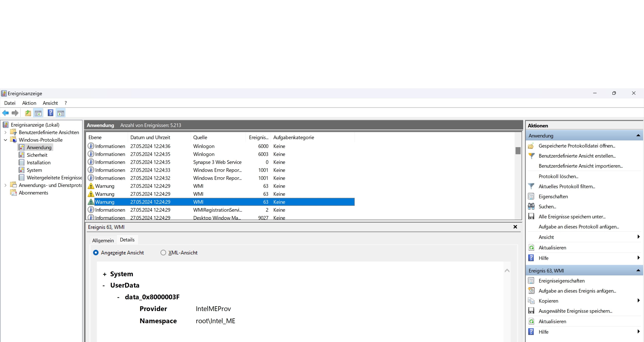Expand Benutzerdefinierte Ansichten tree node
Image resolution: width=644 pixels, height=342 pixels.
pyautogui.click(x=6, y=132)
